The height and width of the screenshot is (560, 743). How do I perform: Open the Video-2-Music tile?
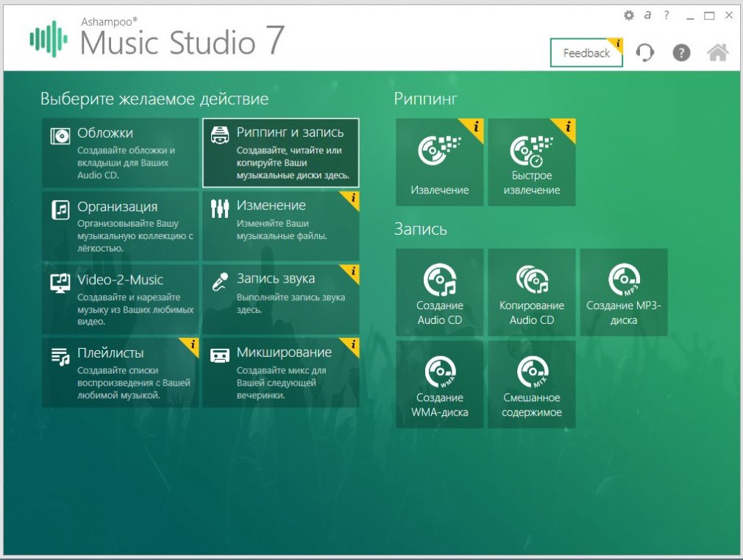click(120, 300)
